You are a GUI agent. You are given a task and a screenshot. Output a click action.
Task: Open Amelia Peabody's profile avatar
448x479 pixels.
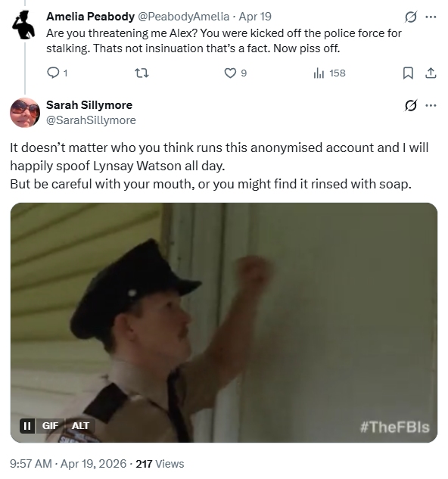click(x=23, y=25)
